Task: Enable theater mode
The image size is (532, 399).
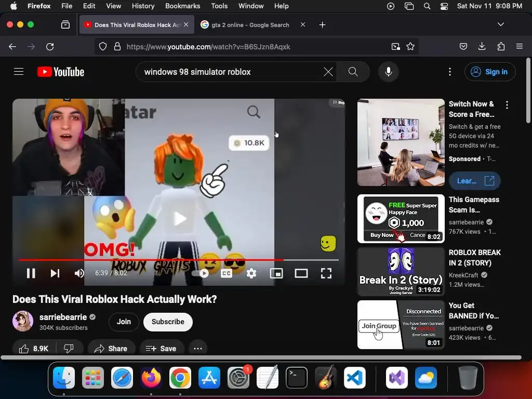Action: click(301, 273)
